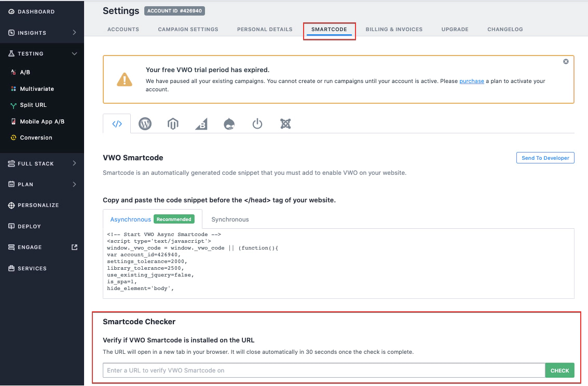Open the Changelog tab

tap(505, 29)
